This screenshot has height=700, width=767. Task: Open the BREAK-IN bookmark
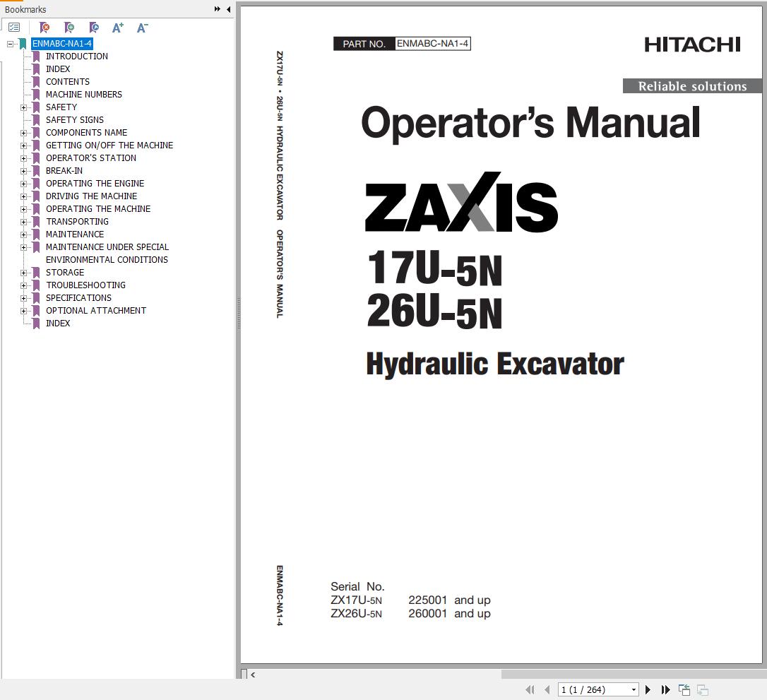[64, 171]
